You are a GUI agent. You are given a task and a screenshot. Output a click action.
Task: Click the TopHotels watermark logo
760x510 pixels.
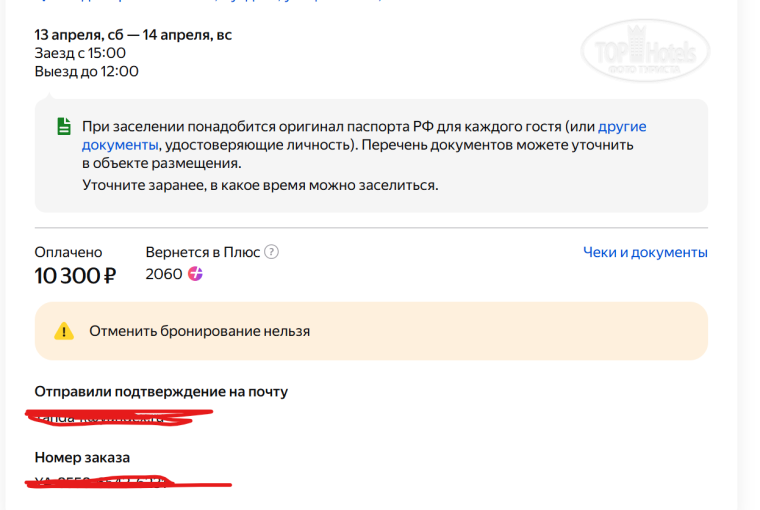click(645, 50)
